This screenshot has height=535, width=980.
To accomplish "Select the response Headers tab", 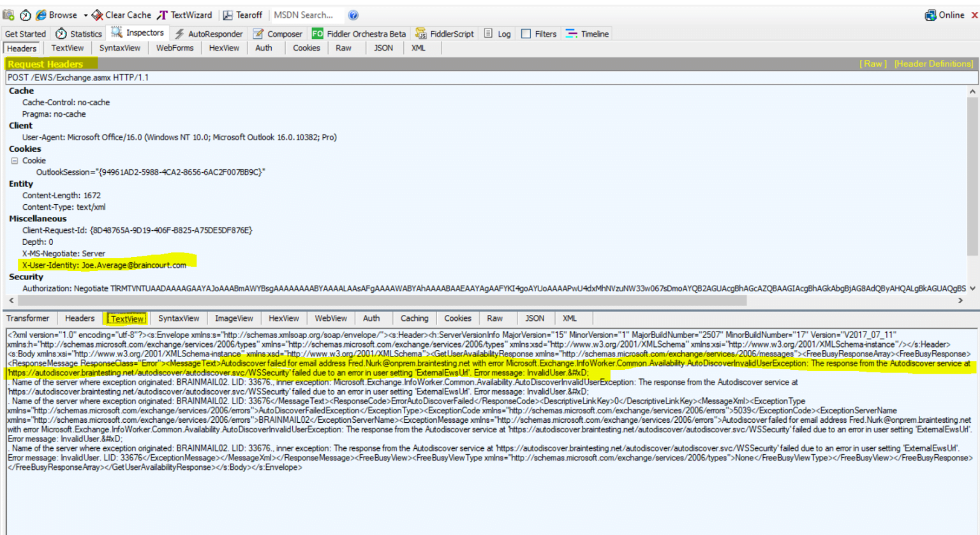I will [x=80, y=318].
